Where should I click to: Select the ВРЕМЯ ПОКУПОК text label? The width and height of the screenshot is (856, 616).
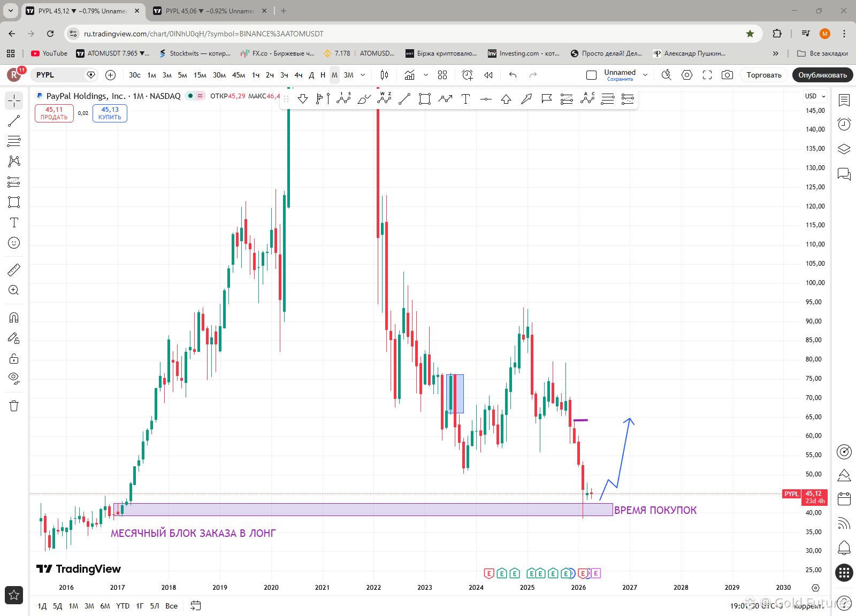(x=655, y=510)
